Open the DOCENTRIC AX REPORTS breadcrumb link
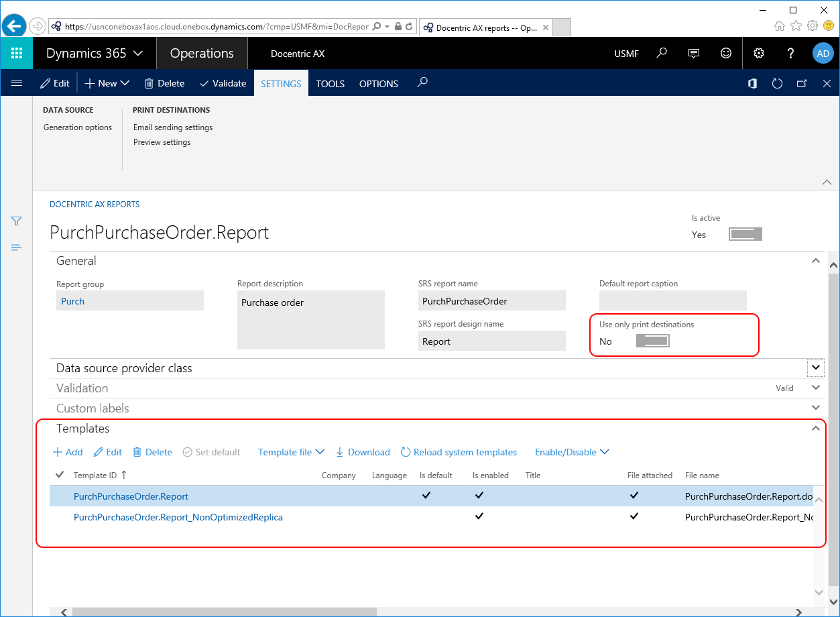 click(x=95, y=205)
